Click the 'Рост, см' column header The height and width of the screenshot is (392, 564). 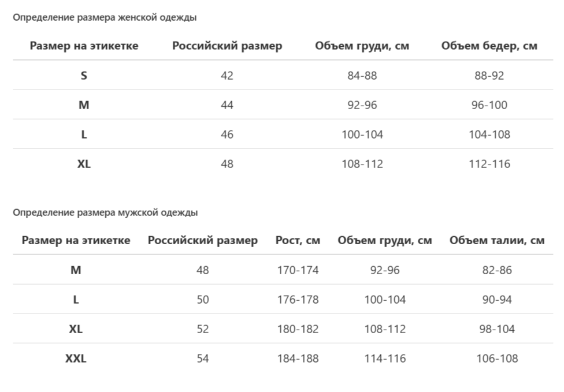[x=298, y=241]
